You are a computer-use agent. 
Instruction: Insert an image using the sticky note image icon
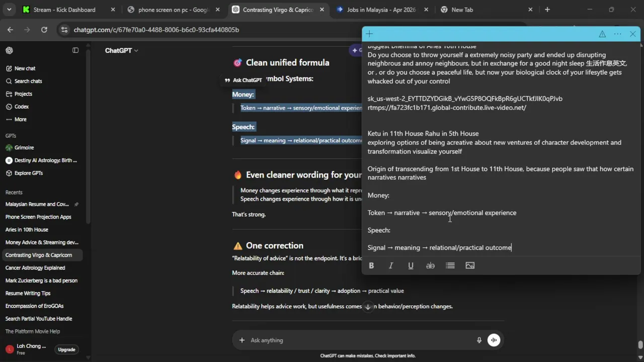470,265
